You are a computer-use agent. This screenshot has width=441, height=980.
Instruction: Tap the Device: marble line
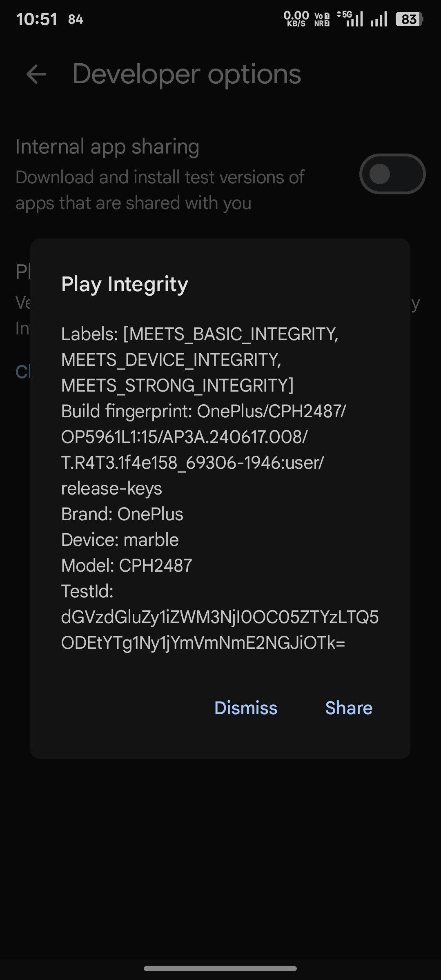click(120, 540)
